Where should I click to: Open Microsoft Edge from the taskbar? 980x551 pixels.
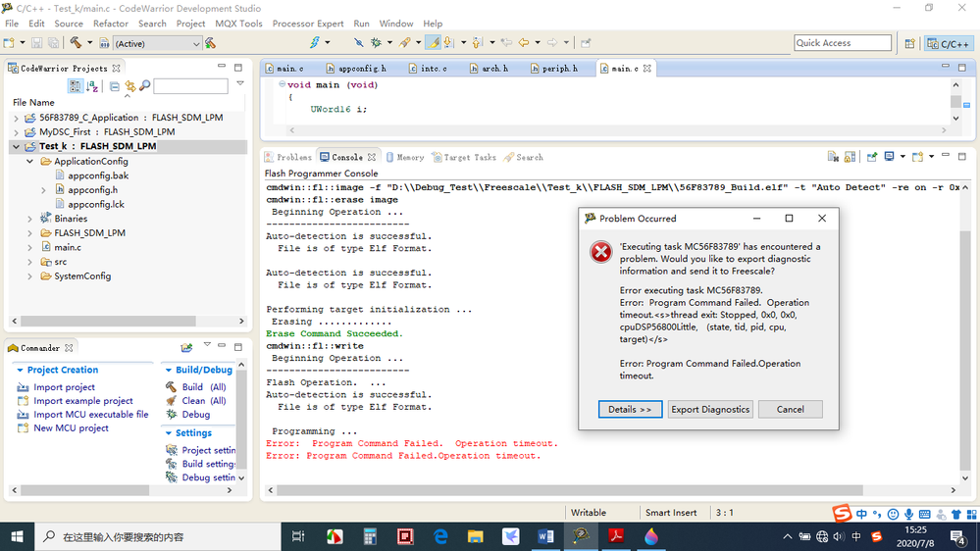tap(440, 536)
